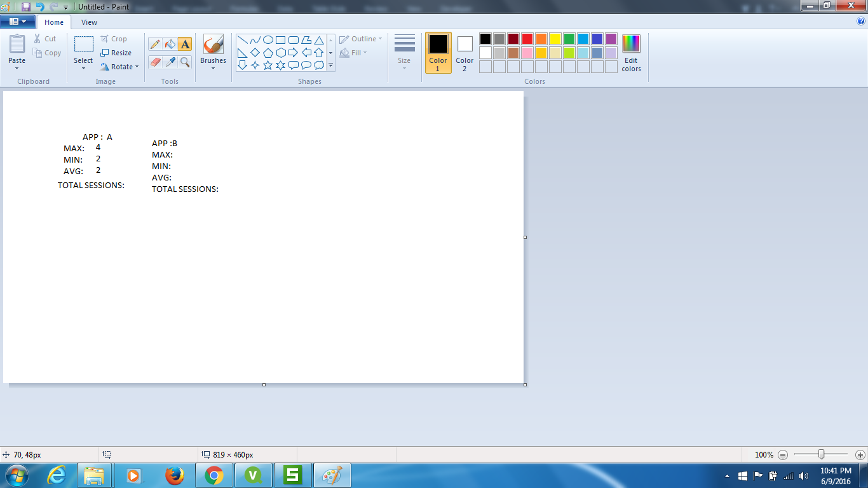The width and height of the screenshot is (868, 488).
Task: Select the Eraser tool
Action: (x=155, y=62)
